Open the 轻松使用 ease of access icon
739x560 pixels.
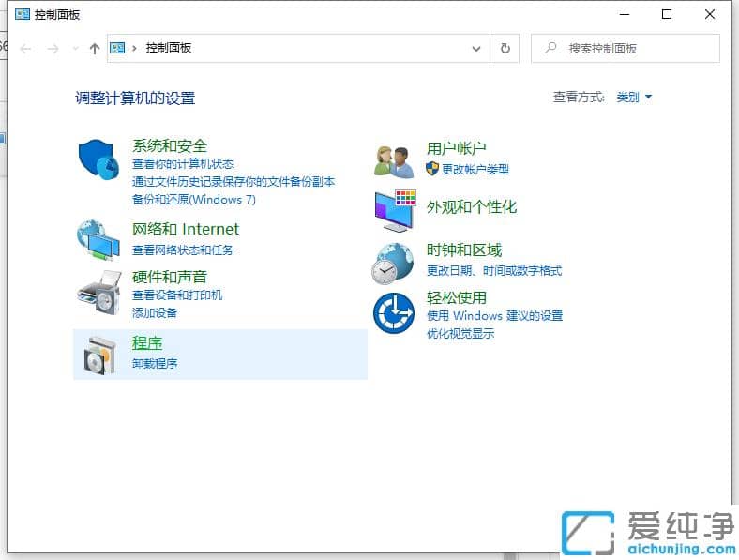pyautogui.click(x=394, y=313)
